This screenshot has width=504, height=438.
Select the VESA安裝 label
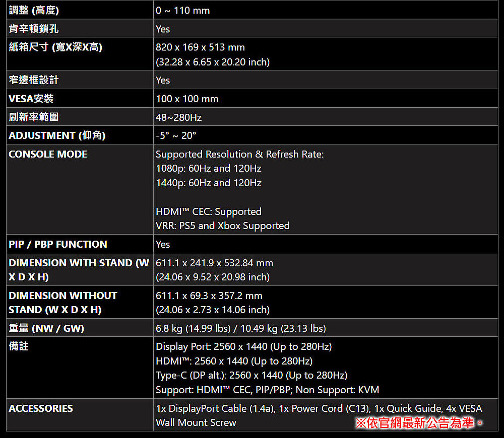point(31,99)
